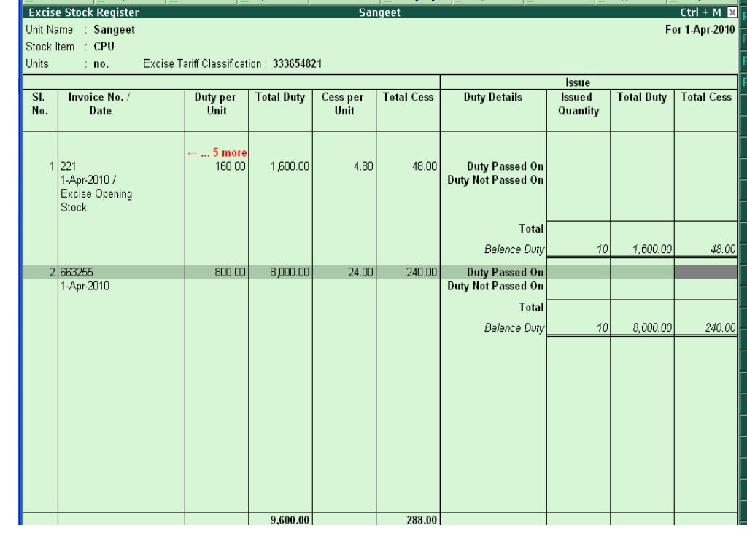Select the Units value 'no.'
Viewport: 747px width, 560px height.
coord(101,64)
